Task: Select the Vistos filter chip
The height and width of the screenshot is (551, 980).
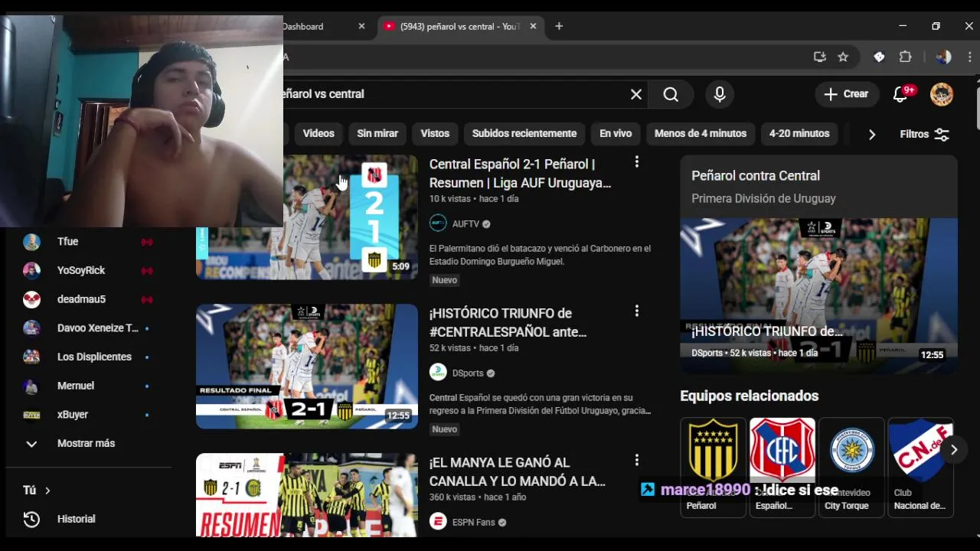Action: pyautogui.click(x=435, y=134)
